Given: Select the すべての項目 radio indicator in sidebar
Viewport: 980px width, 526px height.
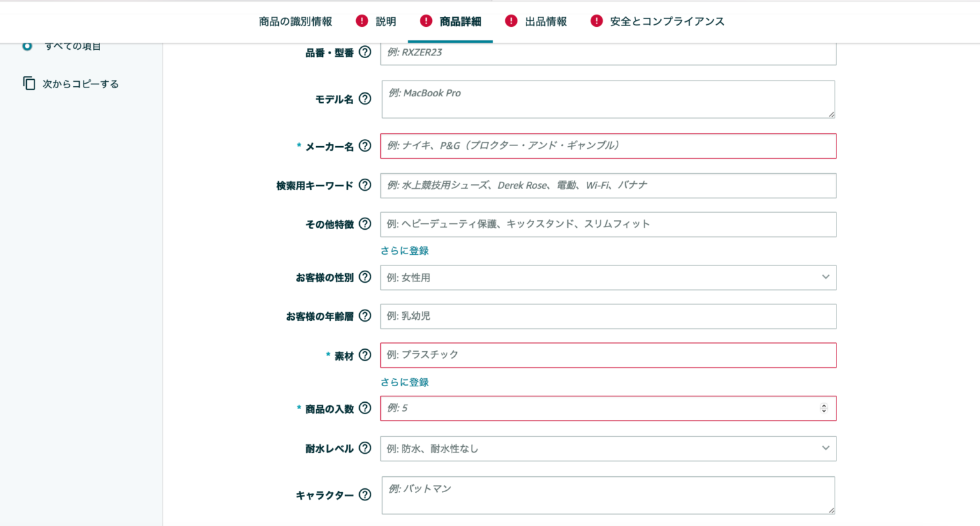Looking at the screenshot, I should pyautogui.click(x=26, y=45).
